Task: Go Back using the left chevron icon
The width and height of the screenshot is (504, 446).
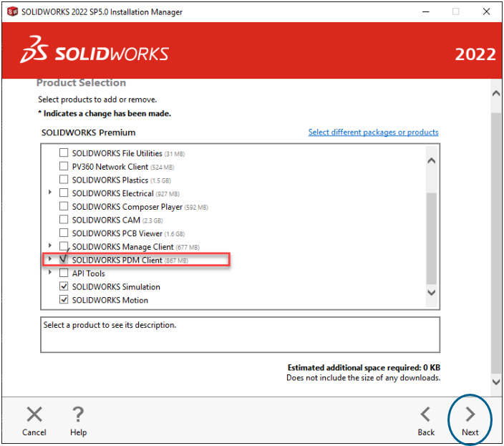Action: tap(425, 415)
